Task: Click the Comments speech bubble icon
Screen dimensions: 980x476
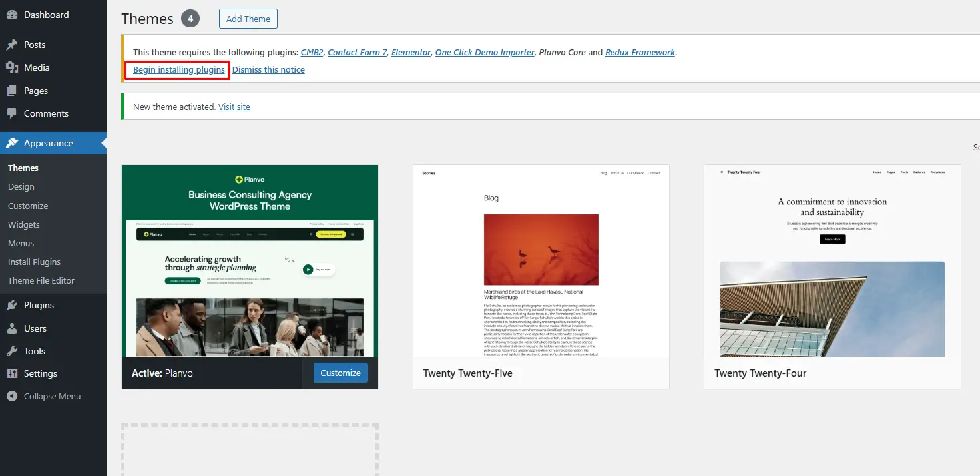Action: (x=12, y=113)
